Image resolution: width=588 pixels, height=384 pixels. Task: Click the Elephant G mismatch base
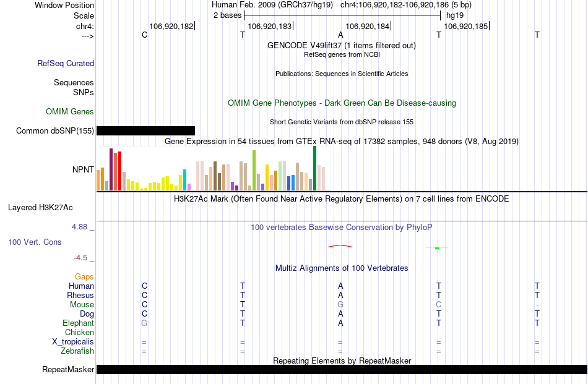[144, 323]
